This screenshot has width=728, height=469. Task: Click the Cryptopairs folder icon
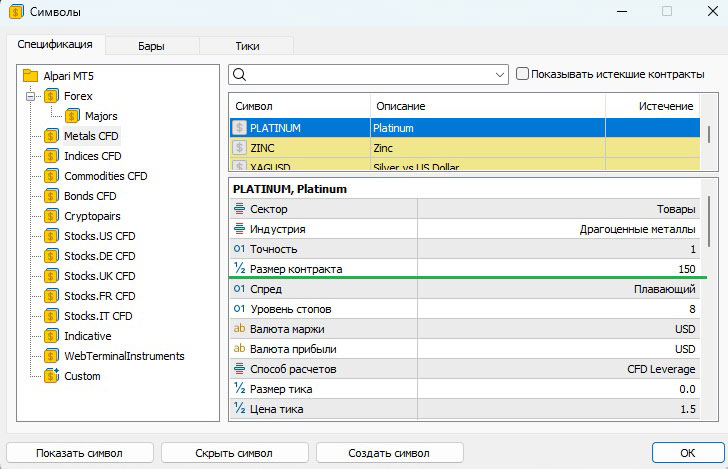click(x=52, y=216)
